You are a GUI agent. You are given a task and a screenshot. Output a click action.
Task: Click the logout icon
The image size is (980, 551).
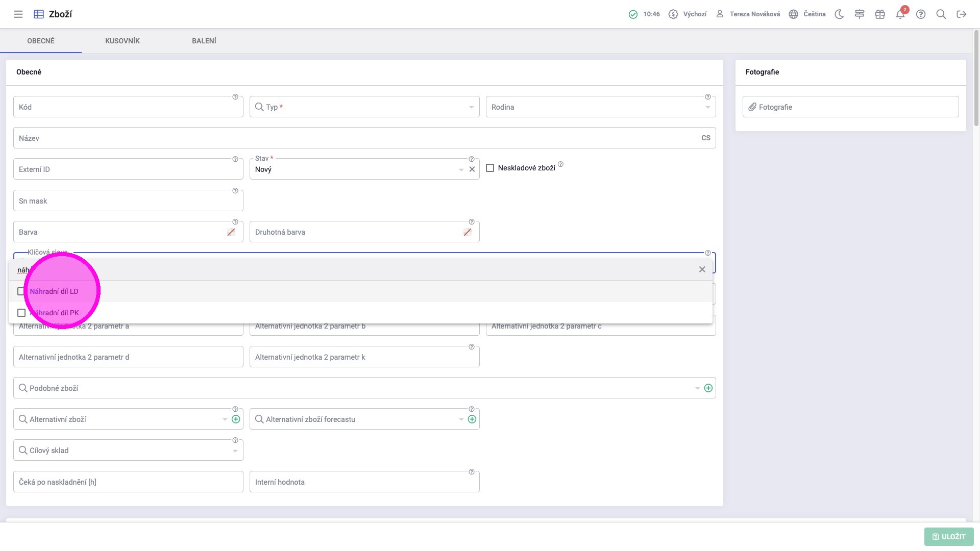coord(962,14)
